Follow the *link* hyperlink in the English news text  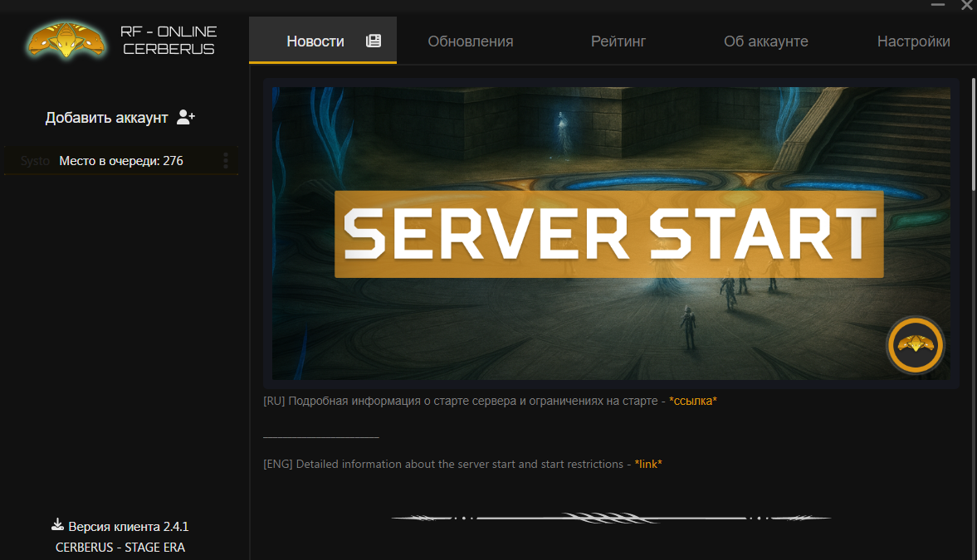point(648,464)
